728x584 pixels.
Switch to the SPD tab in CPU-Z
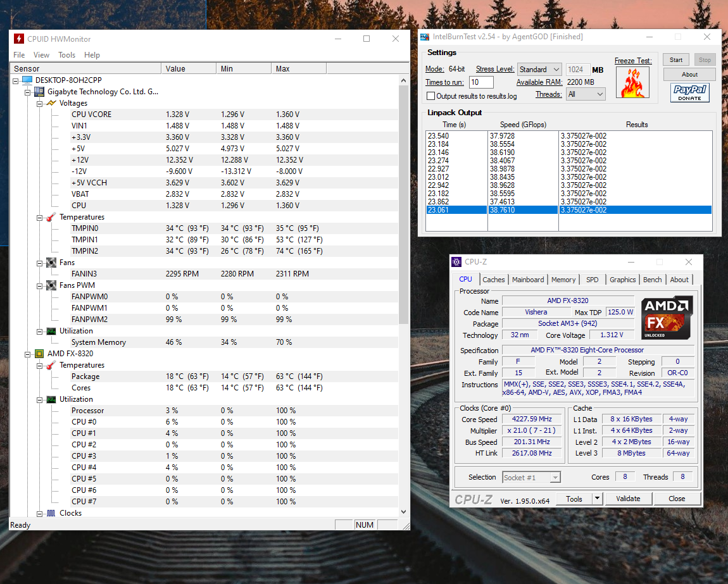592,280
